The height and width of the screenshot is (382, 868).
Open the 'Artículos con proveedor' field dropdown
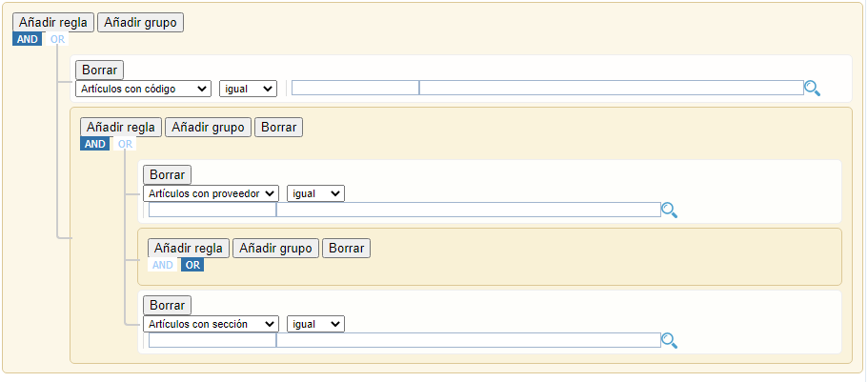pos(211,193)
